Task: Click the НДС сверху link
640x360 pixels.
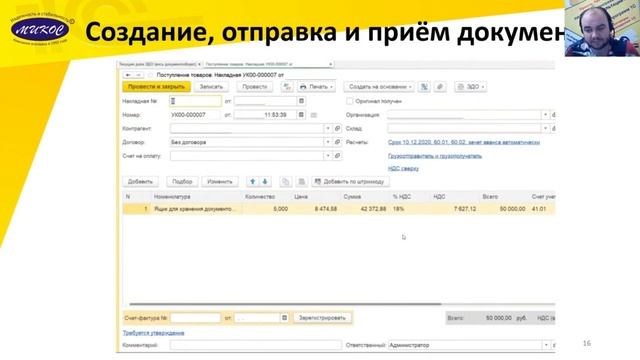Action: 403,168
